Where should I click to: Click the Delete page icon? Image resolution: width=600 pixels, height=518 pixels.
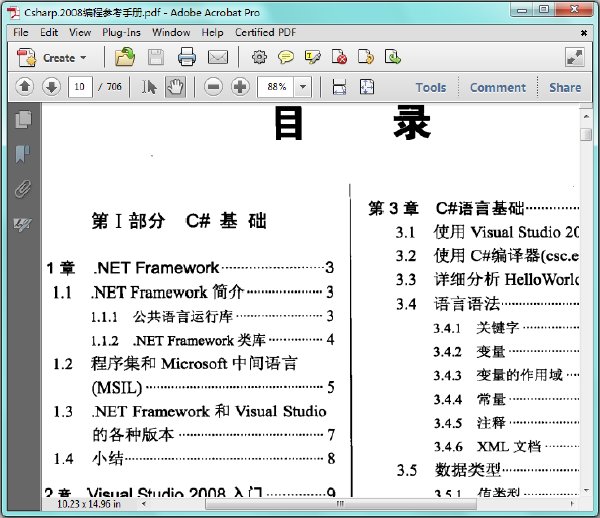(339, 57)
